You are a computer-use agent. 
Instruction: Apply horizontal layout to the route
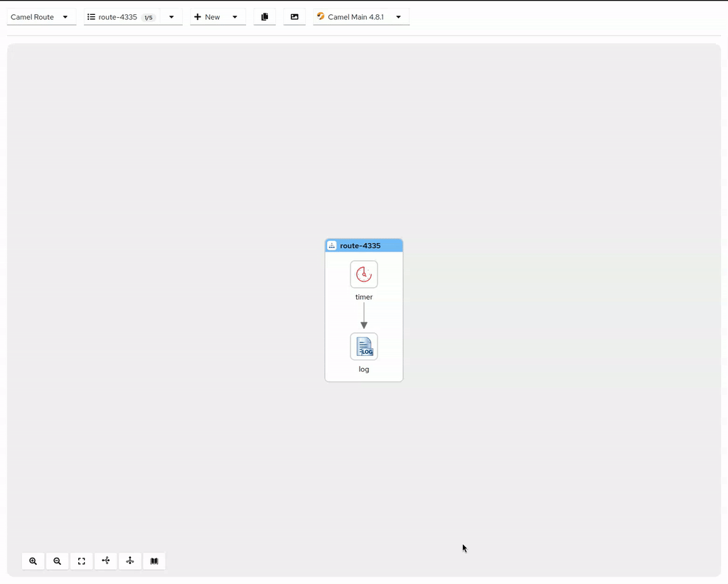pos(105,561)
